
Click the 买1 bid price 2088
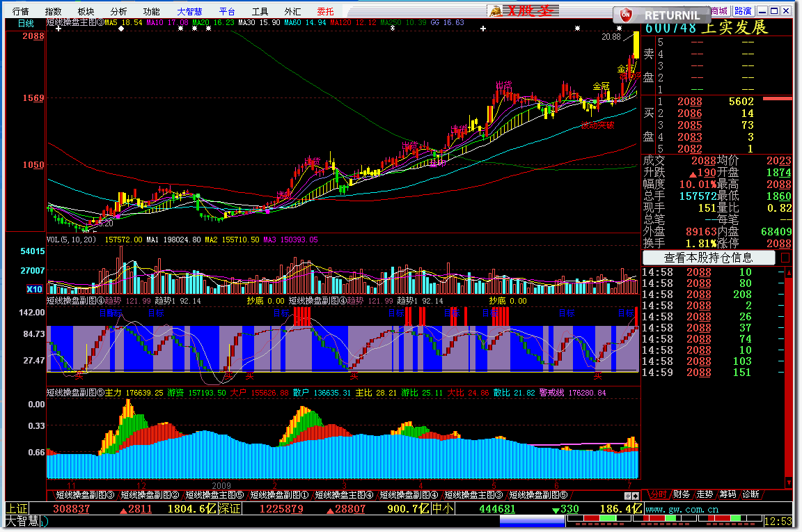click(x=689, y=102)
